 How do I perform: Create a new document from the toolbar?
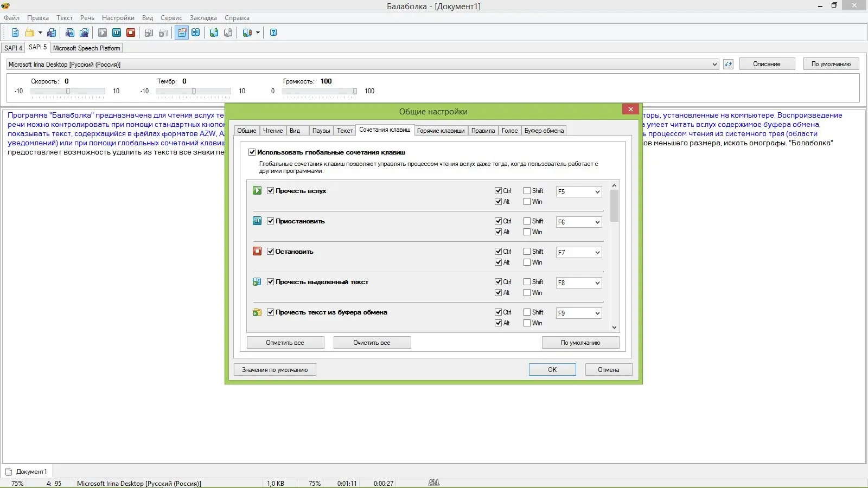[x=15, y=33]
